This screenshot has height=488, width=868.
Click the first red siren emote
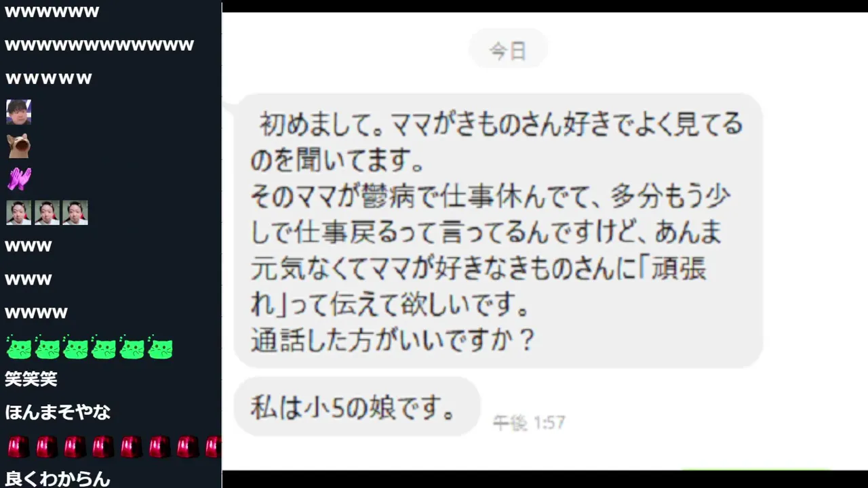point(18,447)
